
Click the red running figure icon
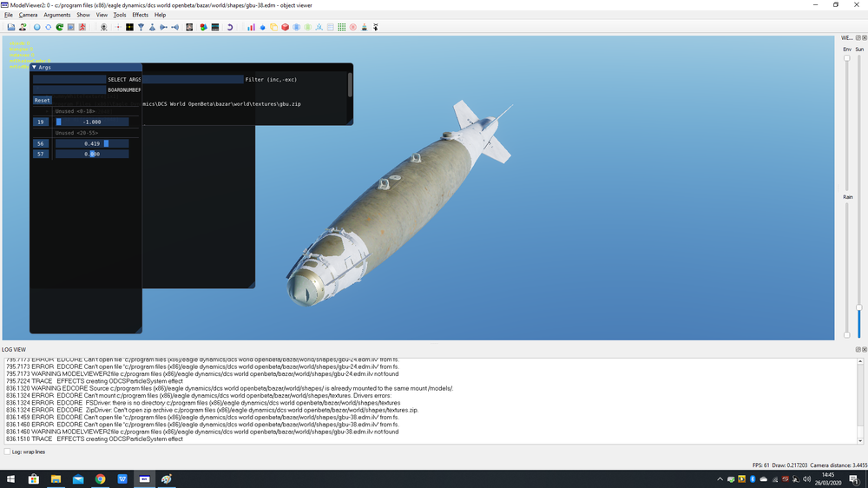tap(82, 27)
